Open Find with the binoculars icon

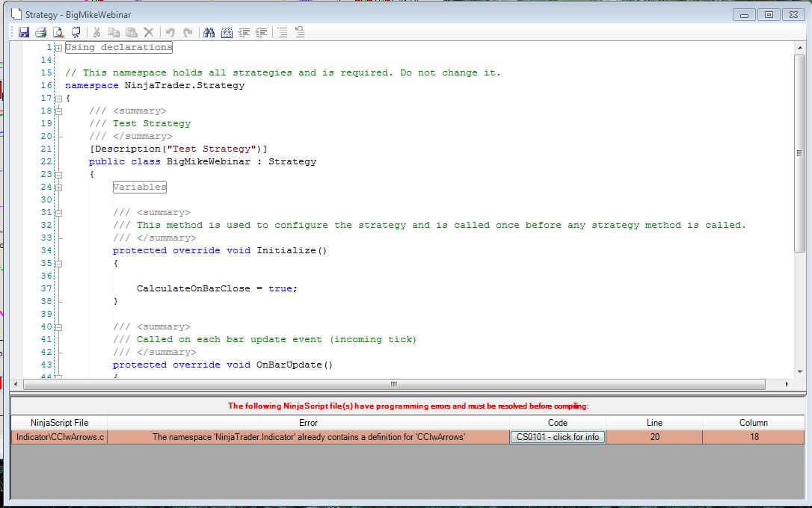209,32
